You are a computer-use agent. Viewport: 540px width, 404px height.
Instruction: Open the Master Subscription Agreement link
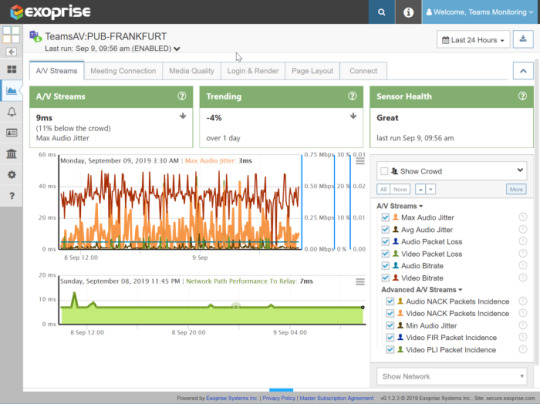click(336, 398)
